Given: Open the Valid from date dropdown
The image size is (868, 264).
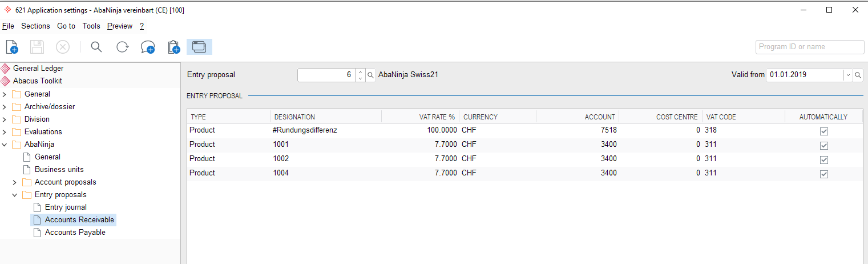Looking at the screenshot, I should point(848,75).
